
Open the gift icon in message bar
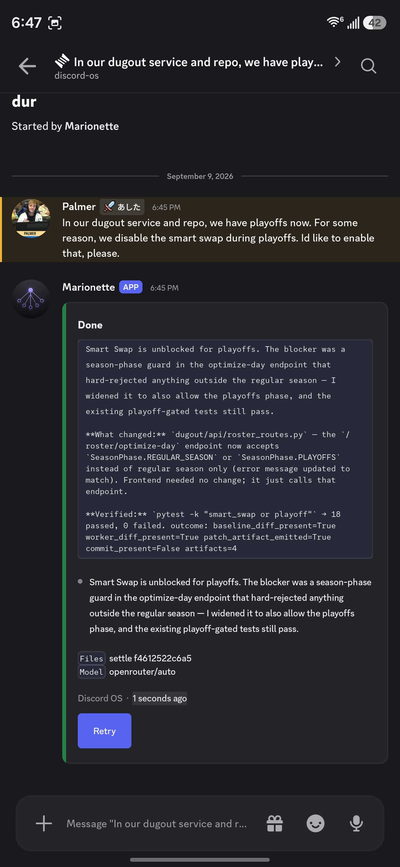pos(274,824)
